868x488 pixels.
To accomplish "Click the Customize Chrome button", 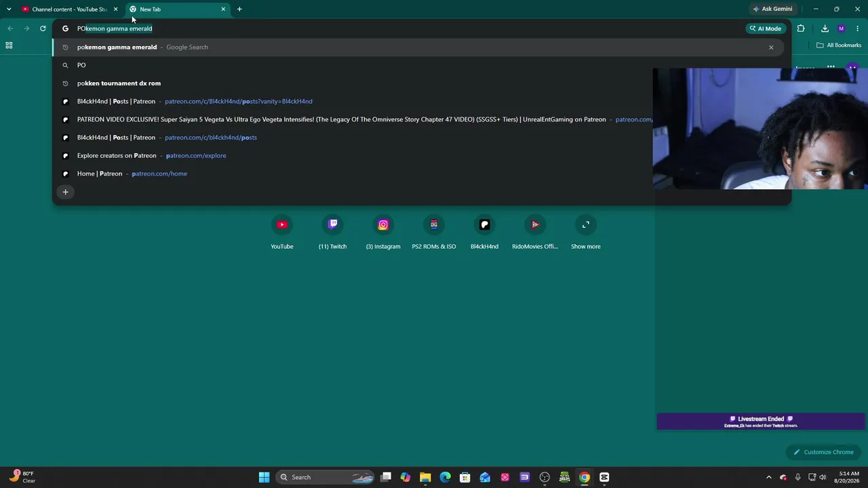I will (823, 452).
